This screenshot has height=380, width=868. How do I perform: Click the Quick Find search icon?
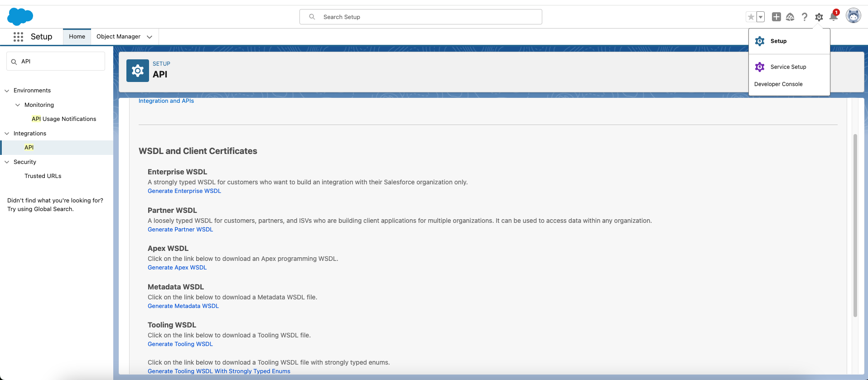(x=14, y=62)
